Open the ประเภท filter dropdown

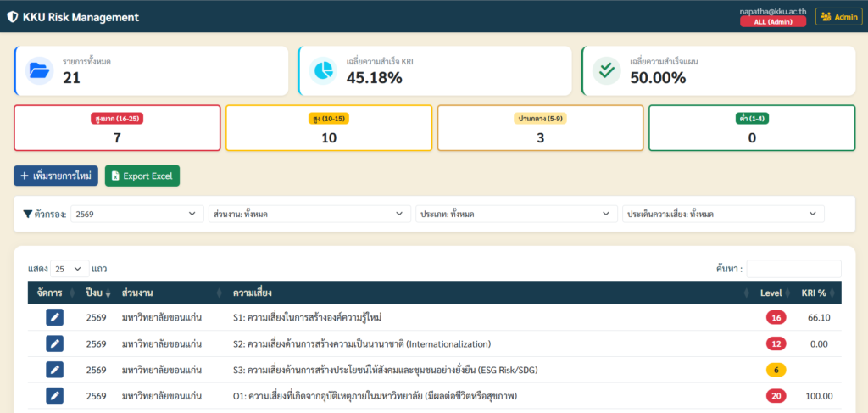515,214
